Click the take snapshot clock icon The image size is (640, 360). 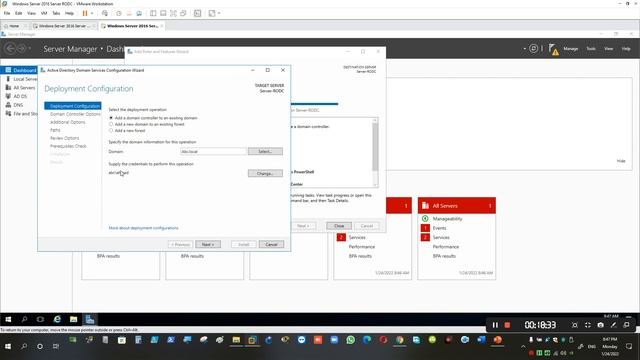(x=119, y=13)
